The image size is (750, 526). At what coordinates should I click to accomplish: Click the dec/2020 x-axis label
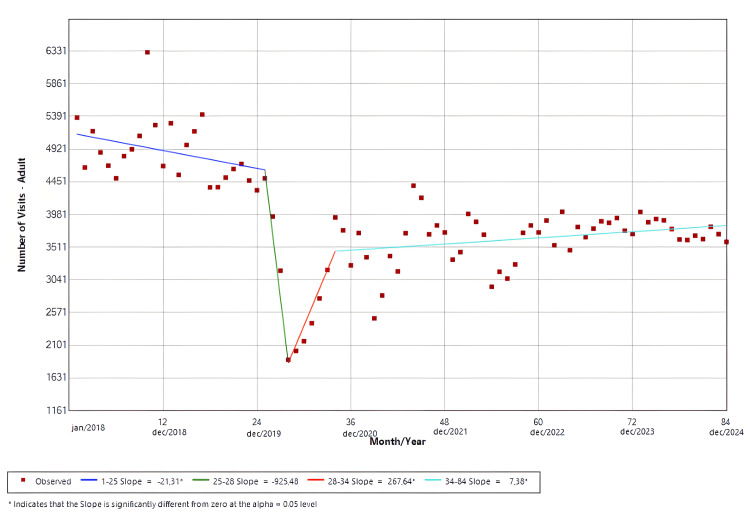click(360, 434)
